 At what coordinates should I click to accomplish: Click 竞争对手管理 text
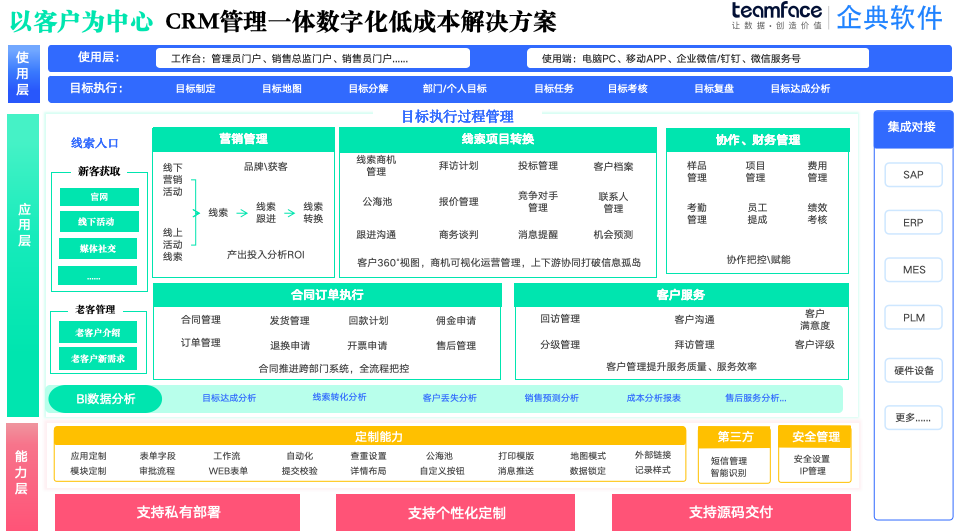point(538,201)
